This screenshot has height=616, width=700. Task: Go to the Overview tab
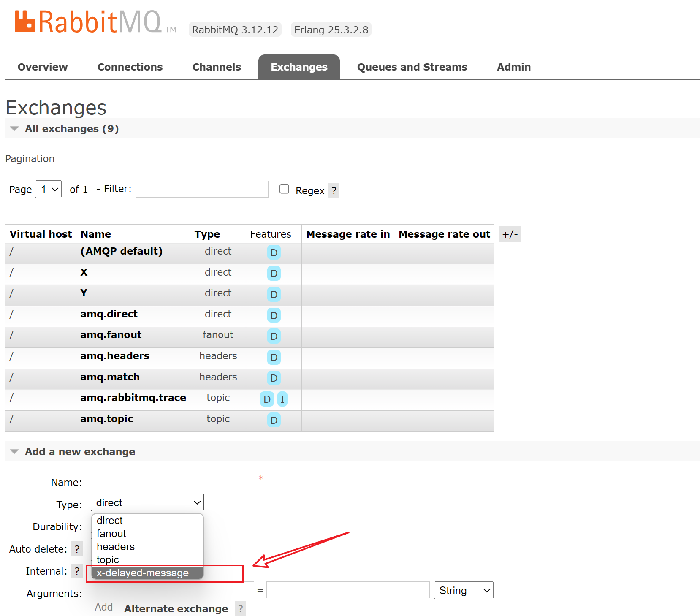point(43,67)
